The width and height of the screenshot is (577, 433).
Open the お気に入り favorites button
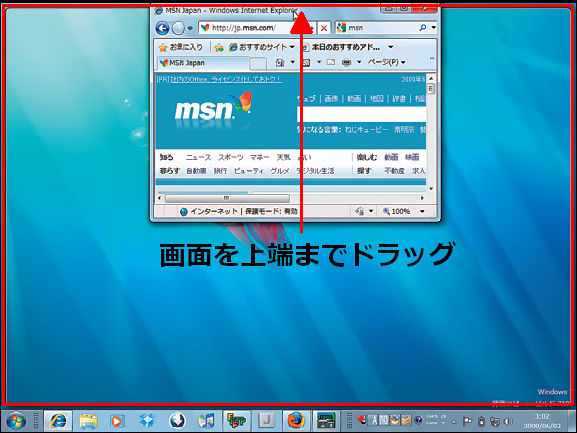(x=181, y=47)
